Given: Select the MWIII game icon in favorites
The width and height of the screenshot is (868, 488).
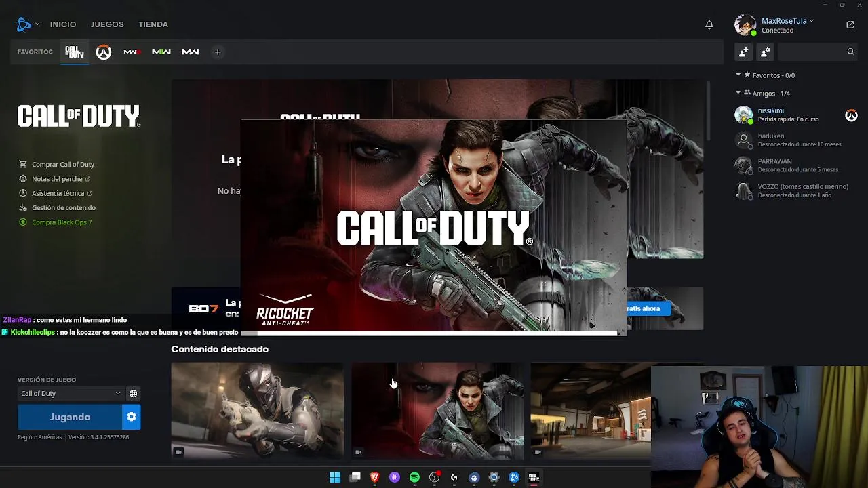Looking at the screenshot, I should pyautogui.click(x=132, y=52).
